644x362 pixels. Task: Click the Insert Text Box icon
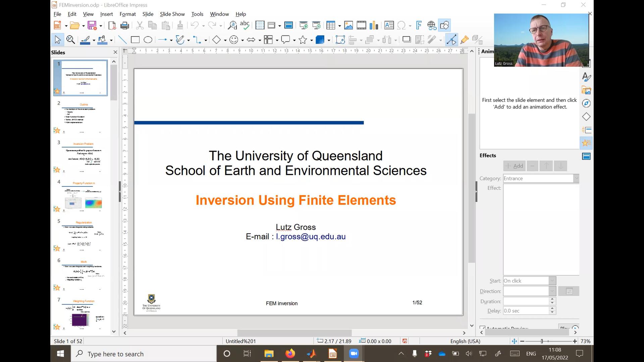[x=389, y=25]
